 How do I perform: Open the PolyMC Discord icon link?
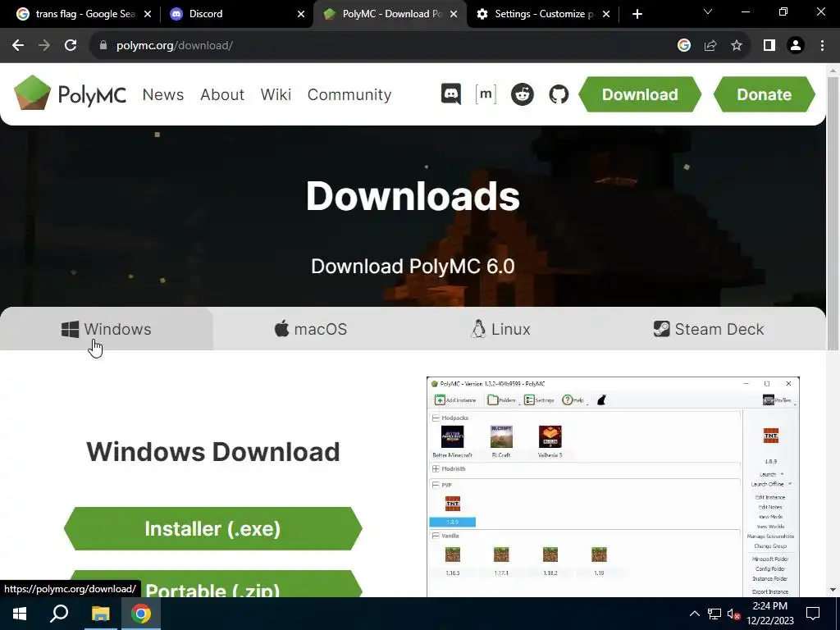[x=450, y=94]
